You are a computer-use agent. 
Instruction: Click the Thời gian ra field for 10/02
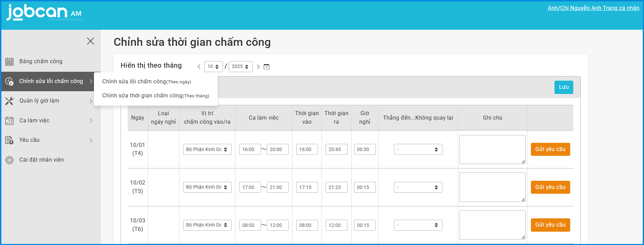336,187
